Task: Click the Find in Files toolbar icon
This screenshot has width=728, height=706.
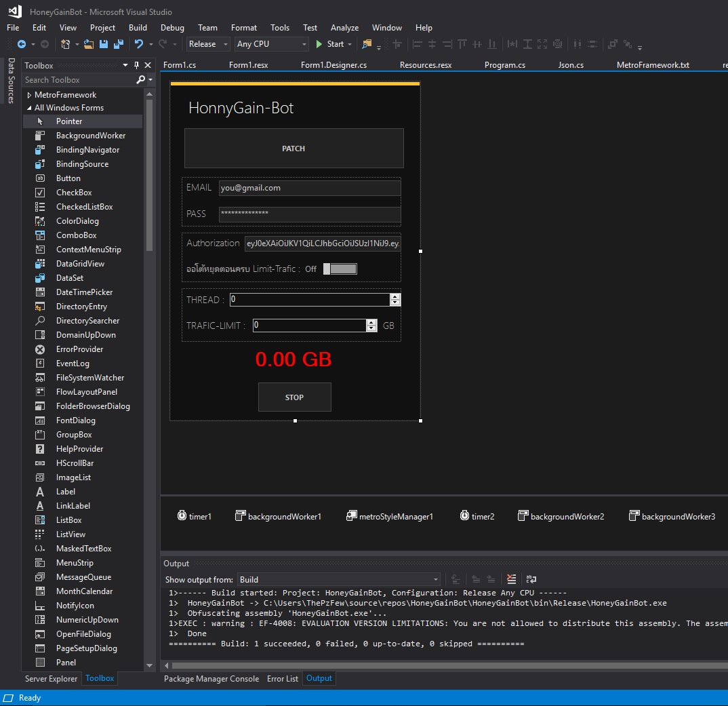Action: pos(367,44)
